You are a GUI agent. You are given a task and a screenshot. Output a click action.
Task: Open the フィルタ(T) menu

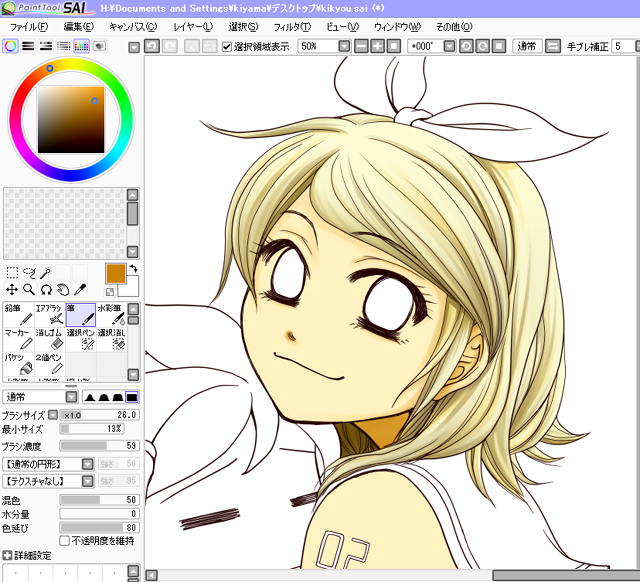pyautogui.click(x=292, y=27)
